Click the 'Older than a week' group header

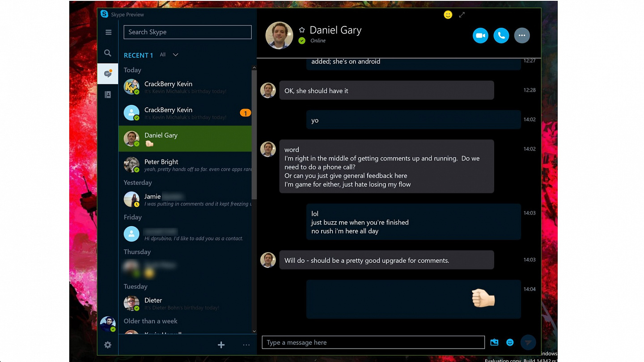coord(150,321)
